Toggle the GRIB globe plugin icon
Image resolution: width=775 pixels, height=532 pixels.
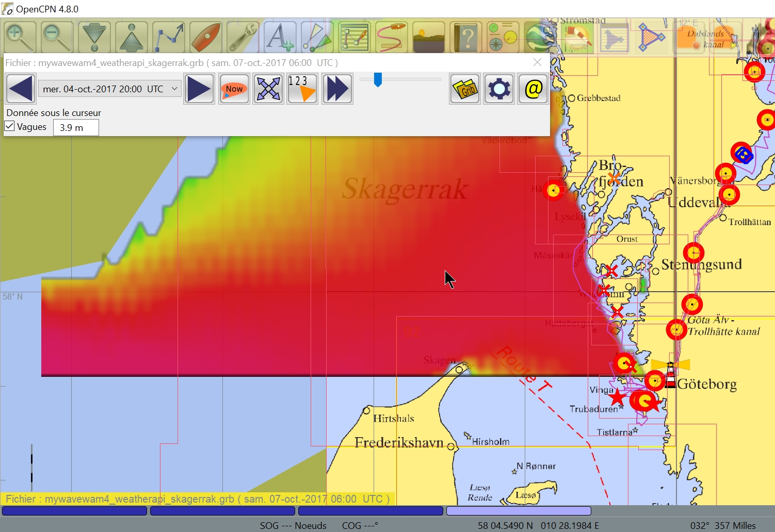click(x=540, y=37)
